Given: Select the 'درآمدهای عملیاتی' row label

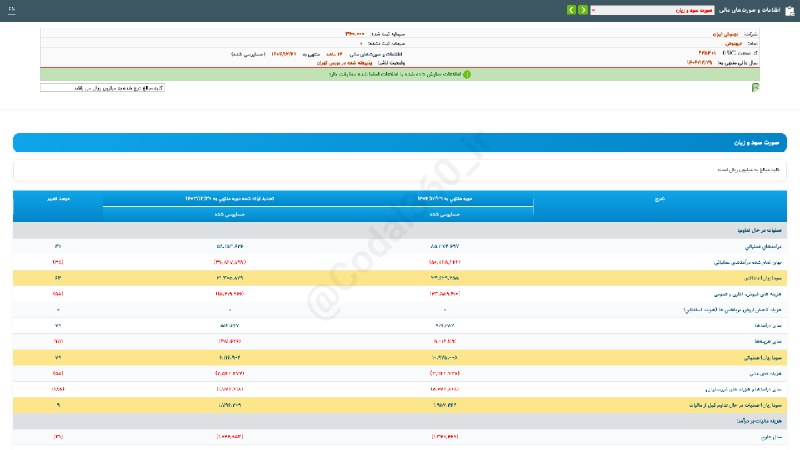Looking at the screenshot, I should coord(763,246).
